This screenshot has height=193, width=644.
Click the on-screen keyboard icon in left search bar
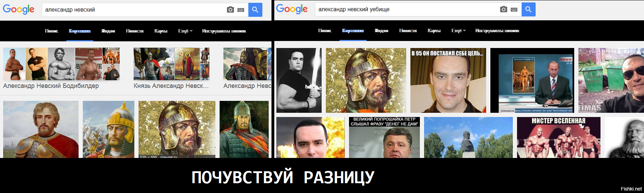[241, 10]
